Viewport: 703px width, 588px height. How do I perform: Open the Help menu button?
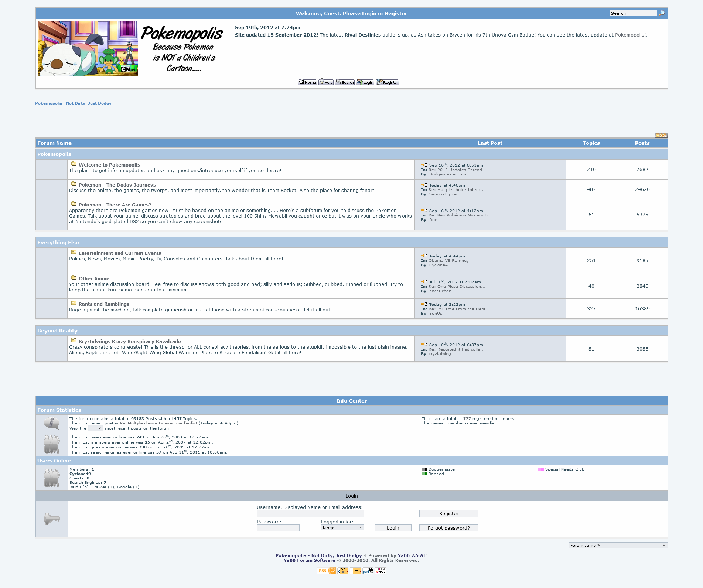point(326,82)
